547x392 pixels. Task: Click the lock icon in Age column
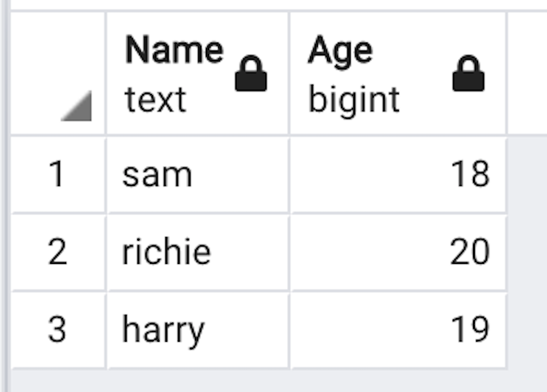coord(468,74)
